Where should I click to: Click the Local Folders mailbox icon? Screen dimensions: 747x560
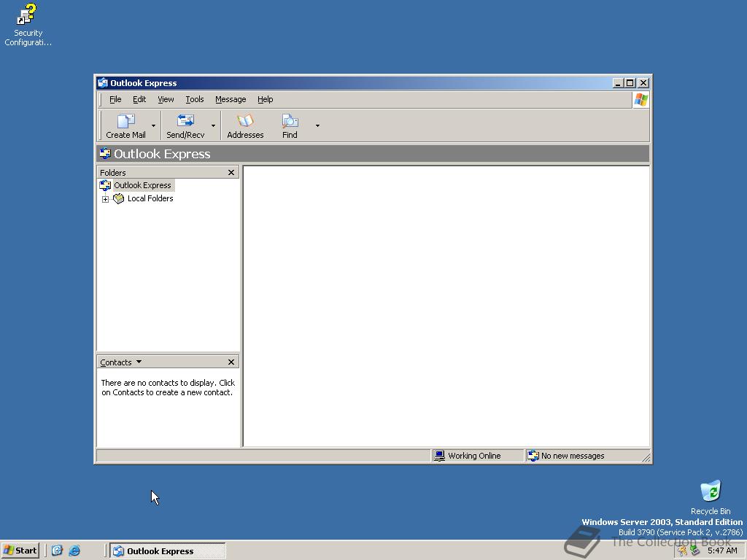point(119,198)
